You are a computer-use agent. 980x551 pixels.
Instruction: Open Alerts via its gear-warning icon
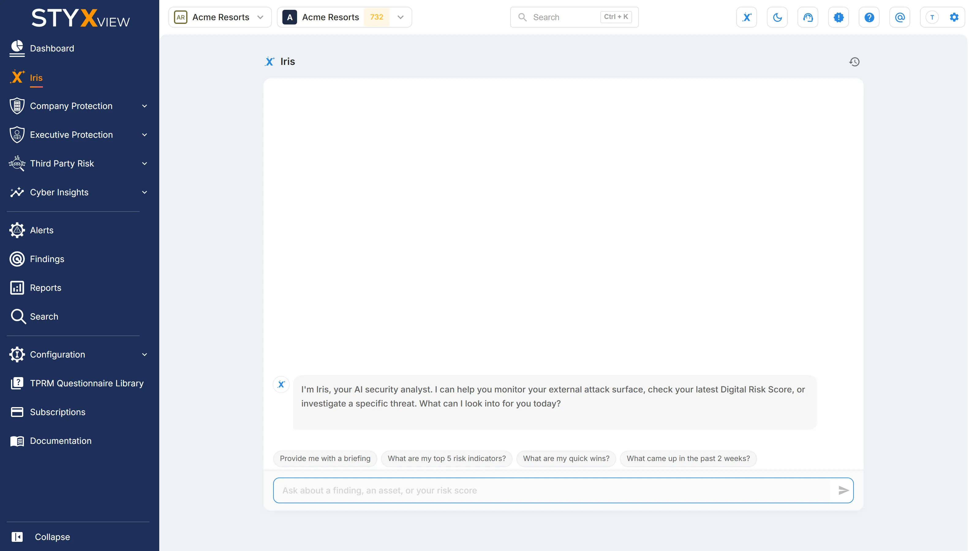click(x=17, y=230)
